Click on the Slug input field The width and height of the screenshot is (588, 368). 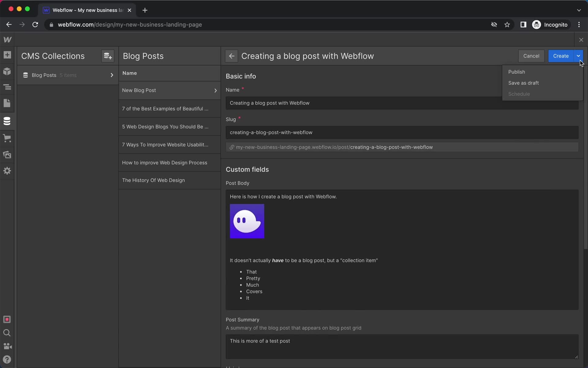[x=402, y=132]
